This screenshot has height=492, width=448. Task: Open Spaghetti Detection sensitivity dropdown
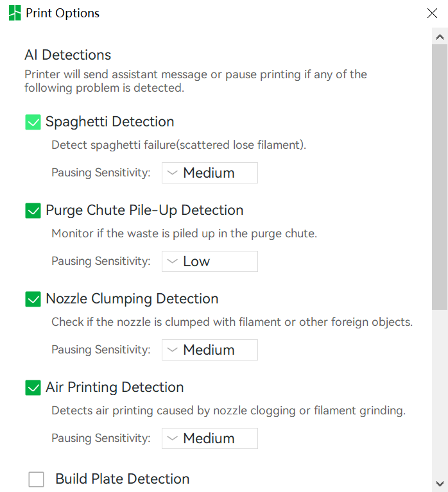pyautogui.click(x=210, y=173)
